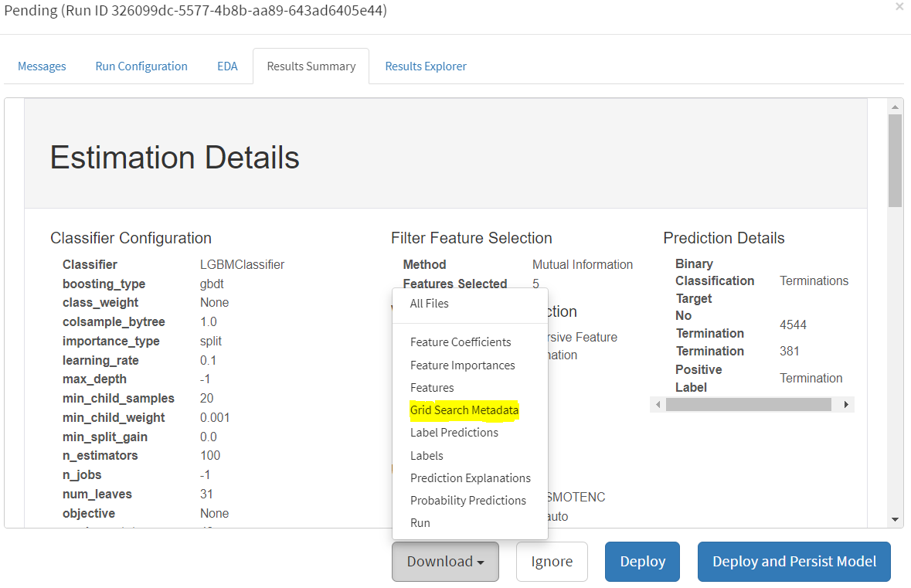This screenshot has width=911, height=588.
Task: Choose Probability Predictions from the menu
Action: [x=468, y=501]
